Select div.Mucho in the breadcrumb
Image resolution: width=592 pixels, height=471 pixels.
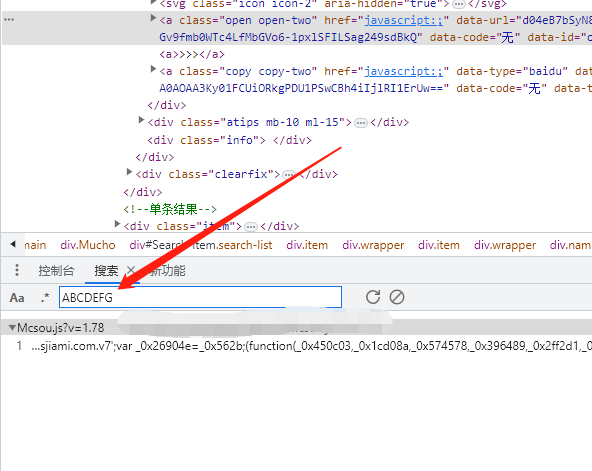tap(88, 245)
